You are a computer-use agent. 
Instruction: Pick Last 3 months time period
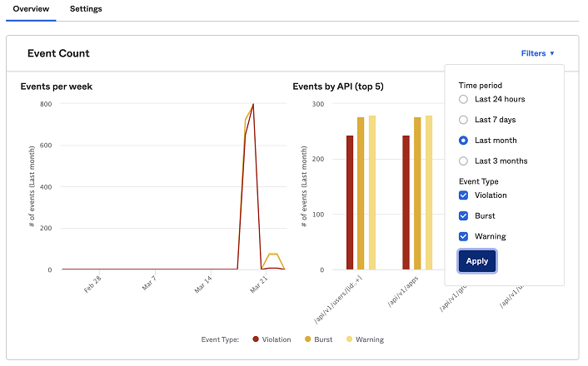[464, 161]
